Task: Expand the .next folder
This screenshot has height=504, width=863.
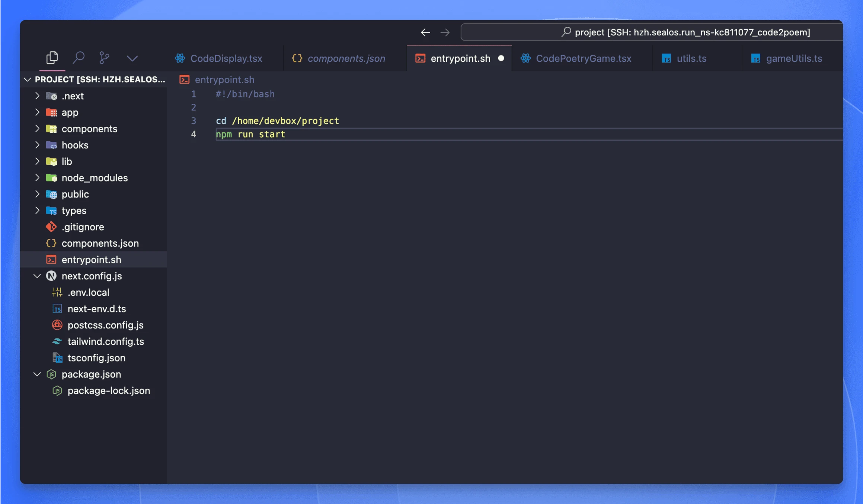Action: tap(37, 96)
